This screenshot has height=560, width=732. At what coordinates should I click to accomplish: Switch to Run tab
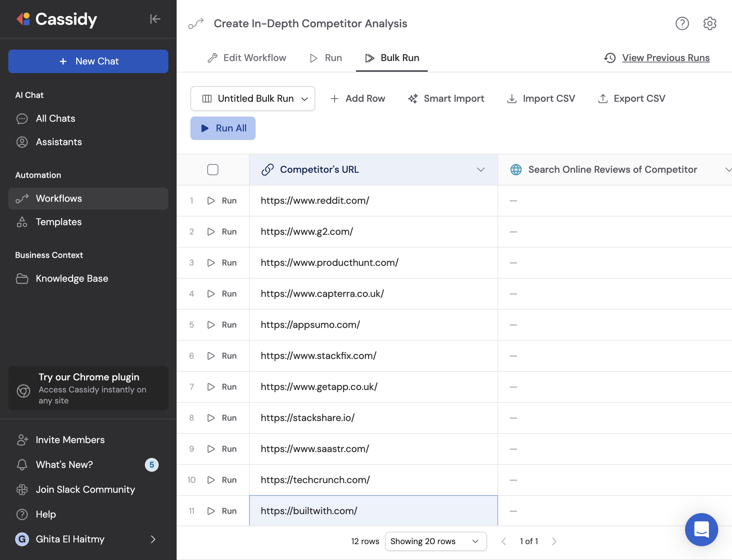point(326,58)
